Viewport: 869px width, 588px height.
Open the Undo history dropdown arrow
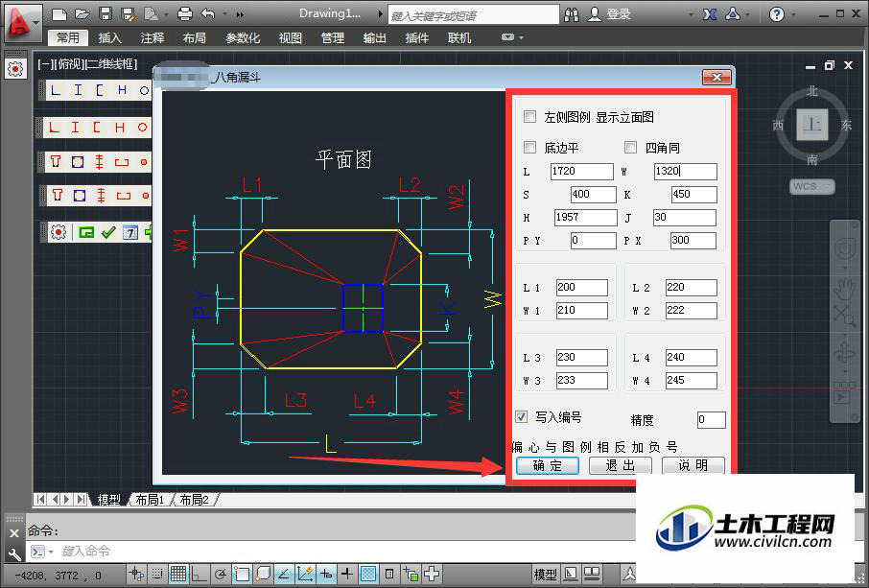[225, 14]
